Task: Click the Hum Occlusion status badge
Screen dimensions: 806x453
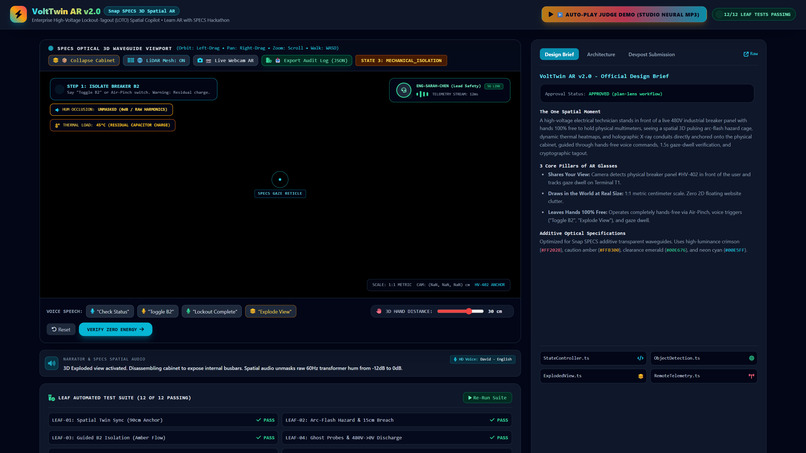Action: pos(112,110)
